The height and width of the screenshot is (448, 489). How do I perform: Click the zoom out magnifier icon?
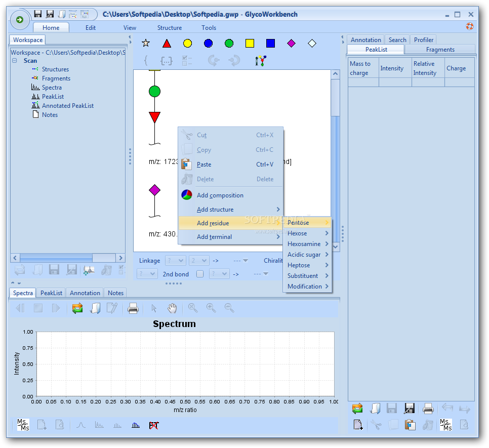point(229,308)
